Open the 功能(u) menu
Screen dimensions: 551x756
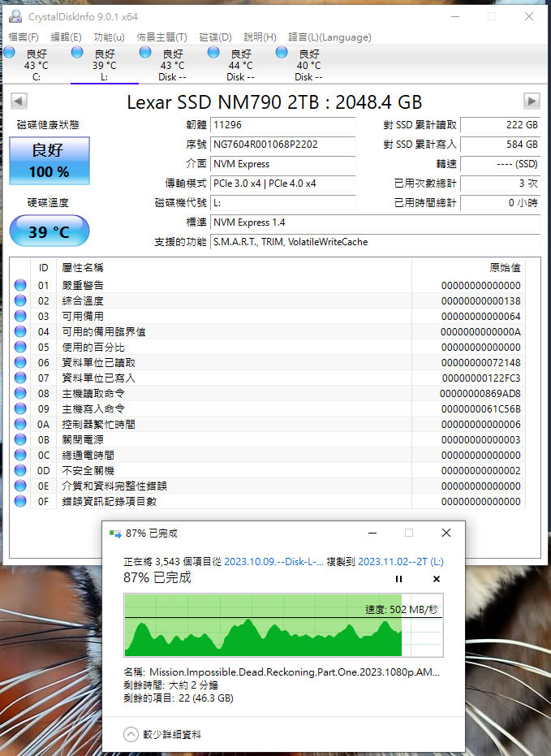click(109, 37)
